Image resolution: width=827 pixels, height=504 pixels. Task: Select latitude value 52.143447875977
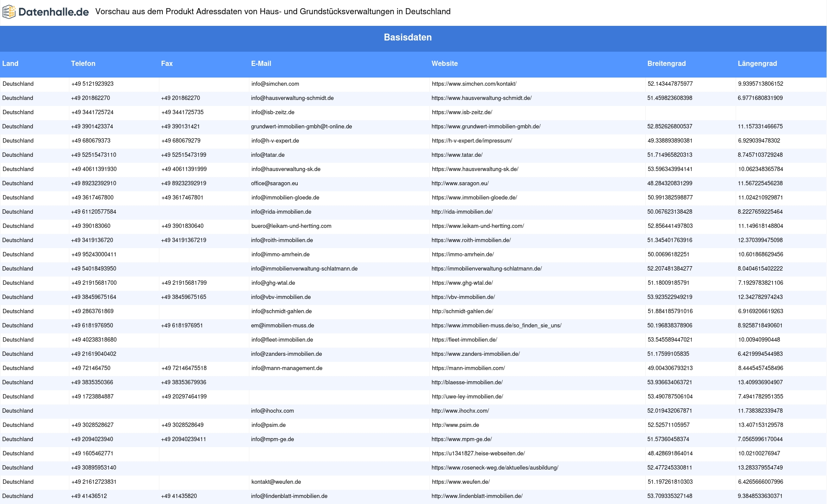[x=670, y=84]
